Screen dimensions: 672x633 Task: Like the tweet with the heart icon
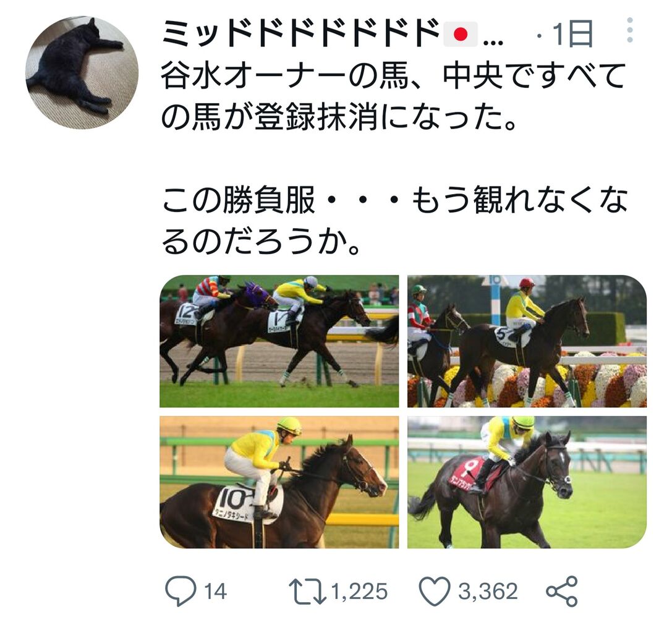point(434,592)
